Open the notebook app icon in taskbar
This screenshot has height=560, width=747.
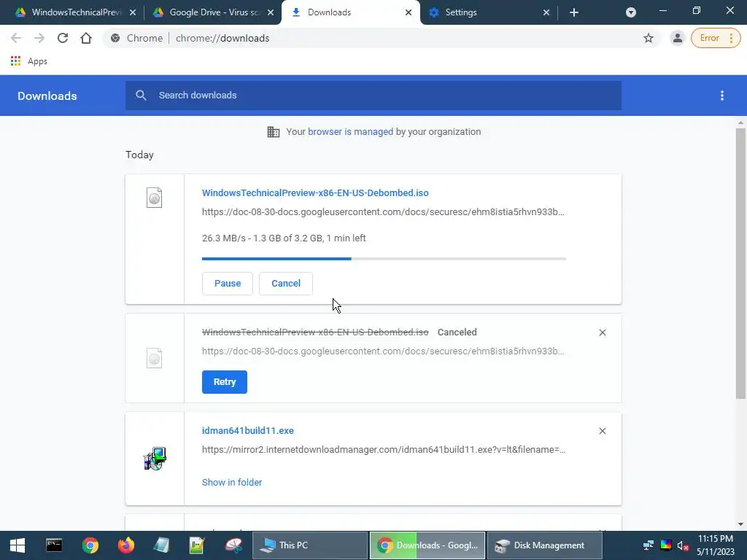click(161, 545)
